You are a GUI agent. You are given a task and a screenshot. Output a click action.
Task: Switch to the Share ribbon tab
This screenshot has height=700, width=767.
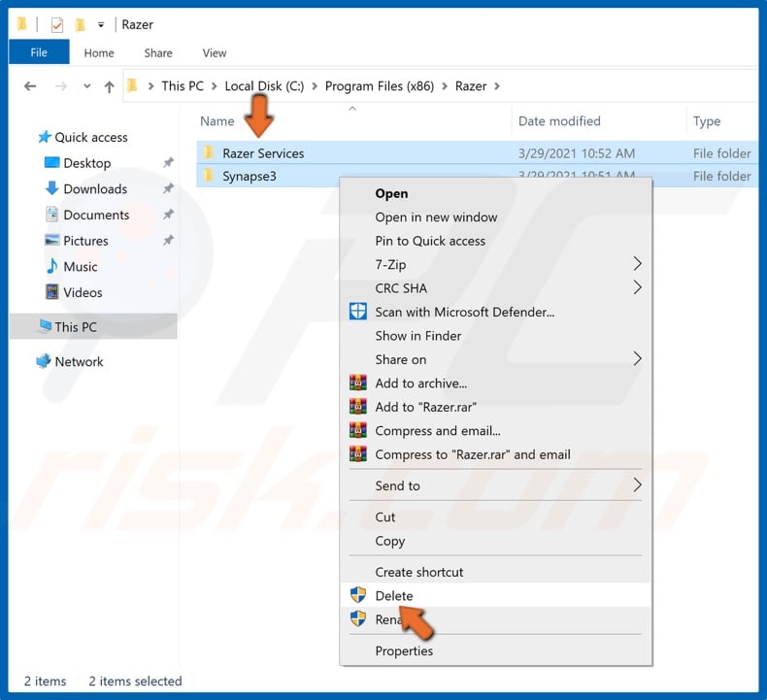pyautogui.click(x=158, y=52)
